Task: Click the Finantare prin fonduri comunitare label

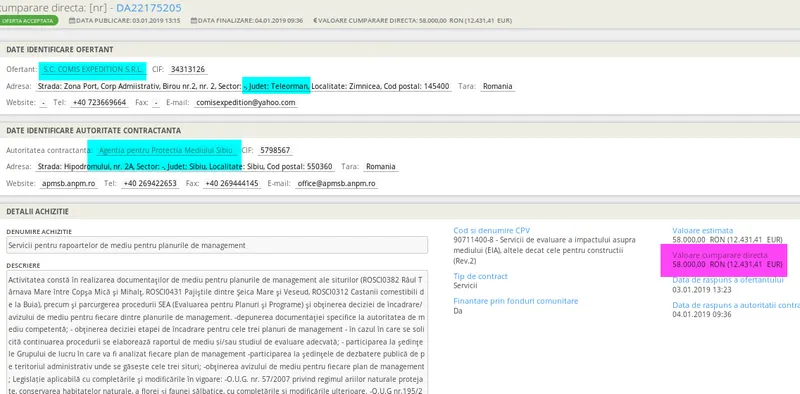Action: (516, 301)
